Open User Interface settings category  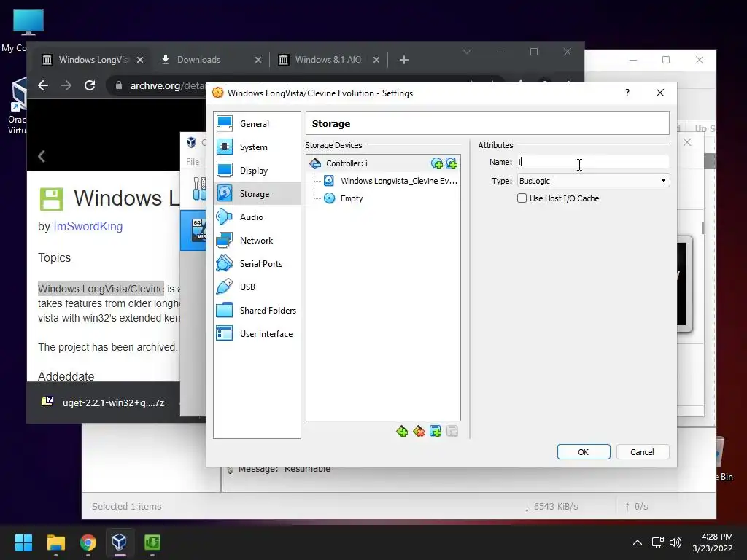click(257, 334)
